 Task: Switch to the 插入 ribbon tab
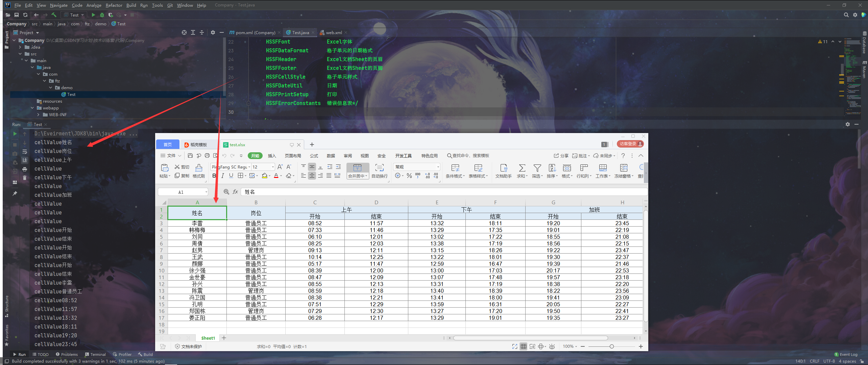point(271,156)
